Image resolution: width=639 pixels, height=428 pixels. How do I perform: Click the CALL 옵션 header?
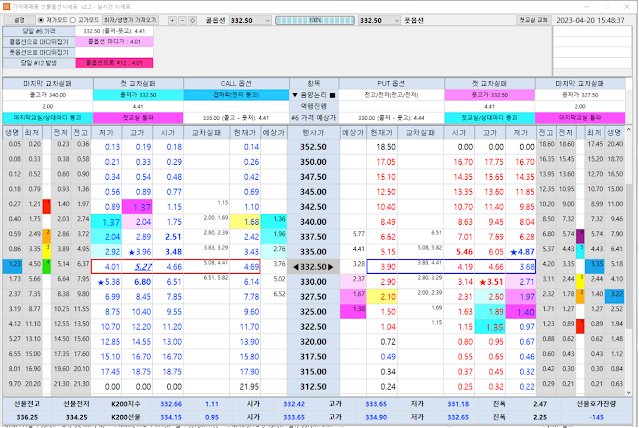pos(236,84)
